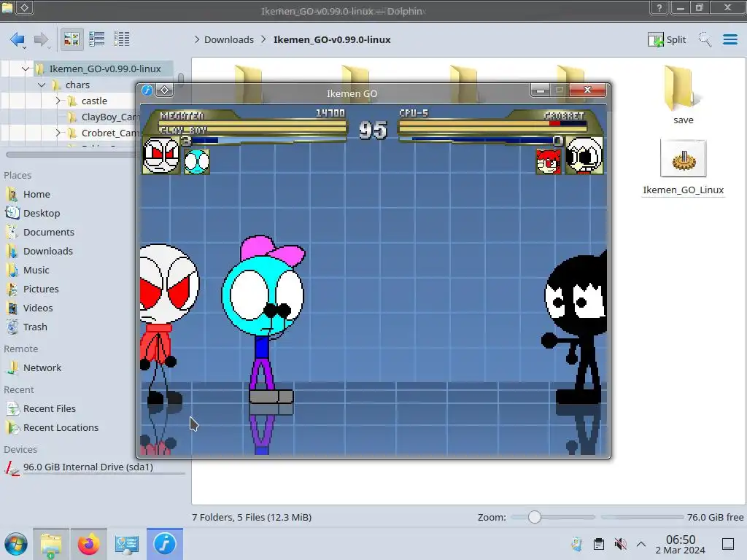This screenshot has width=747, height=560.
Task: Click the updates tray icon
Action: (x=577, y=544)
